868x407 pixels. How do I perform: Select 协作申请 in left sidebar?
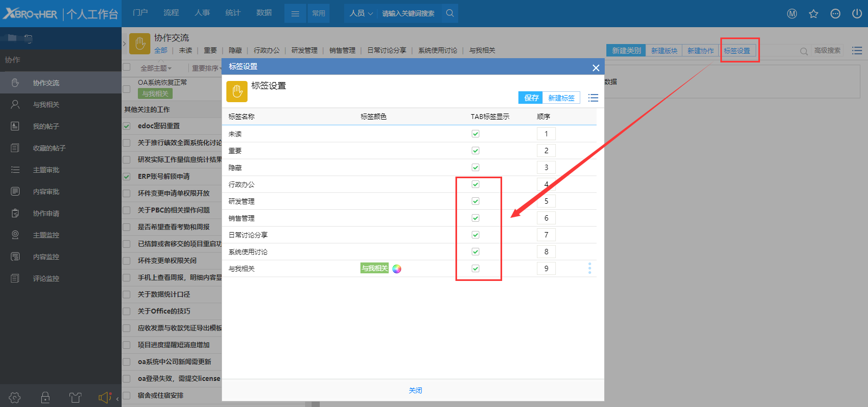click(46, 214)
